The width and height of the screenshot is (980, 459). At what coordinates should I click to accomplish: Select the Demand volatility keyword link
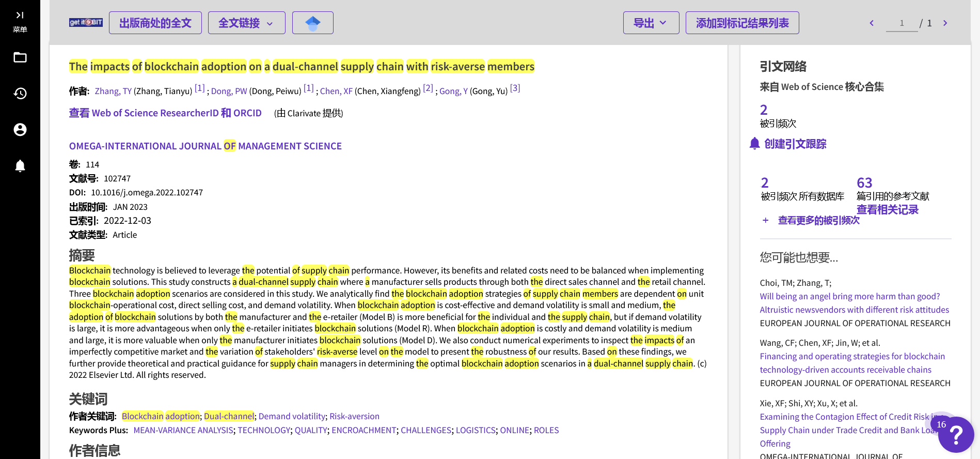click(x=292, y=416)
